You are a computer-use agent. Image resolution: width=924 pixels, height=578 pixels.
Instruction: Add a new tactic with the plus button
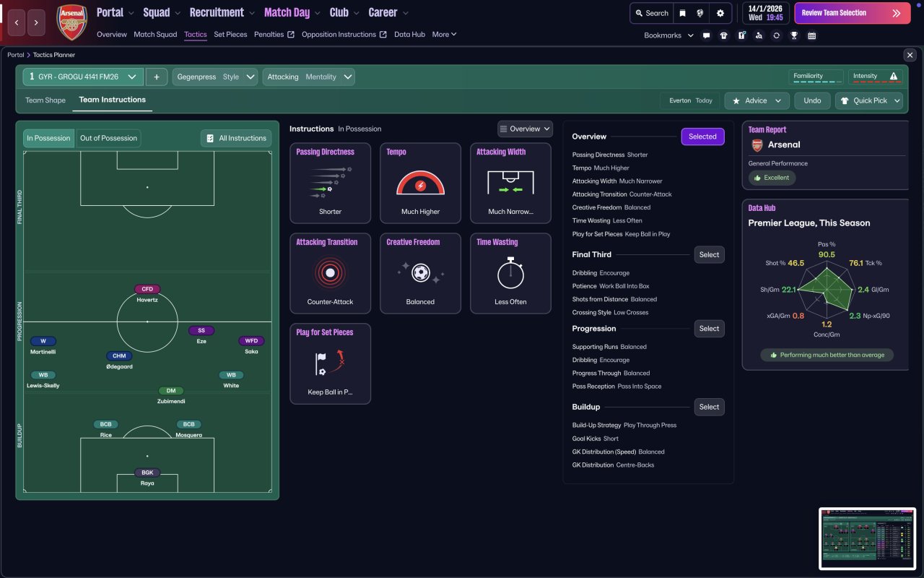pyautogui.click(x=157, y=77)
